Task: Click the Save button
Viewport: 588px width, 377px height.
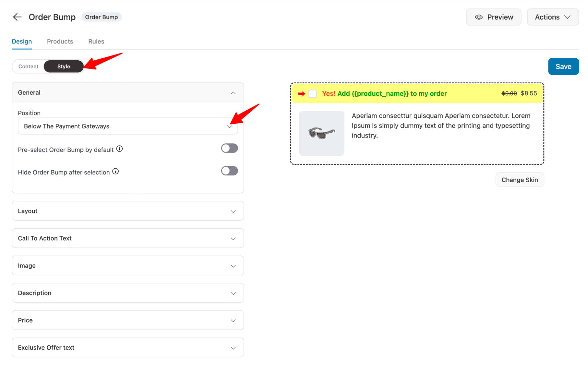Action: pyautogui.click(x=563, y=66)
